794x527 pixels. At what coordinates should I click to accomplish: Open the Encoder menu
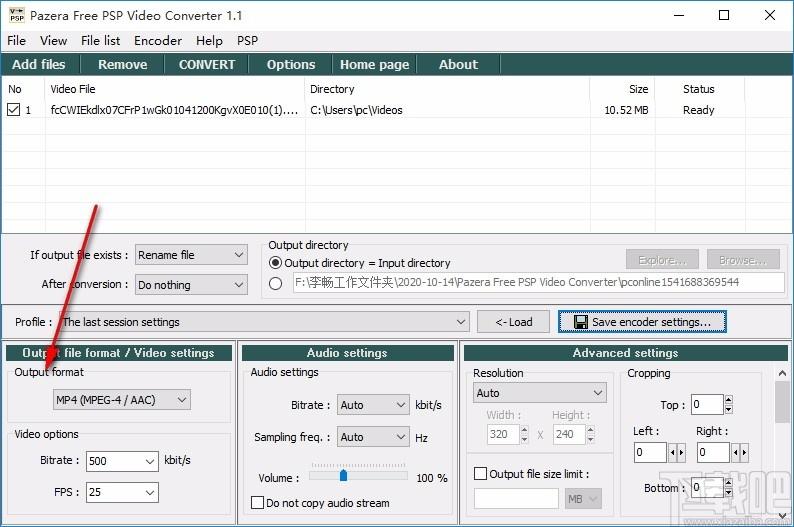pos(157,40)
